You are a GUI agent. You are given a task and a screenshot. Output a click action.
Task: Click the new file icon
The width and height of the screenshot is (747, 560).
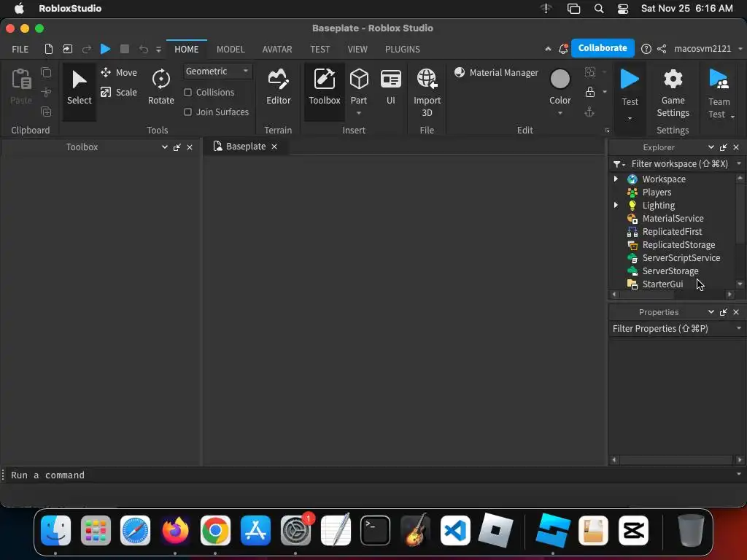[x=49, y=49]
